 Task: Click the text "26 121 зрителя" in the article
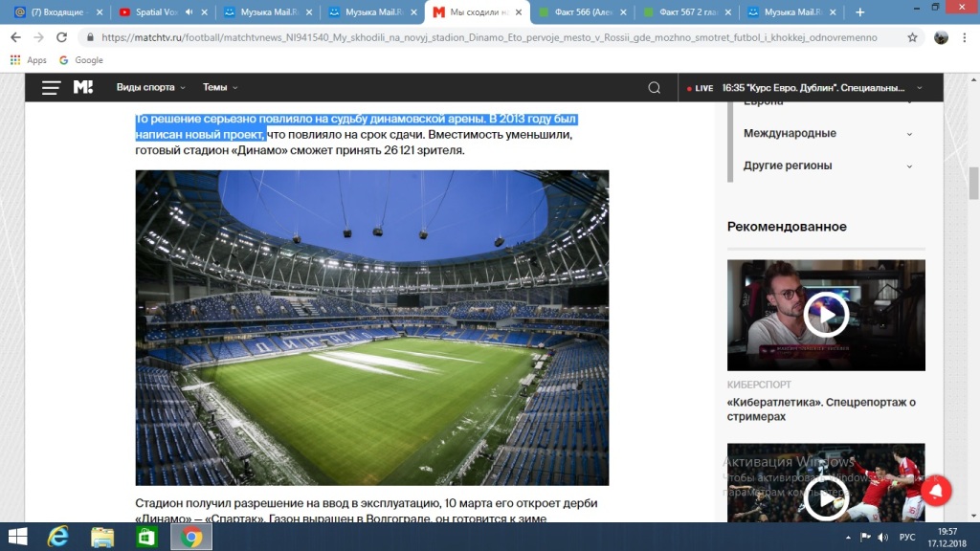coord(424,150)
